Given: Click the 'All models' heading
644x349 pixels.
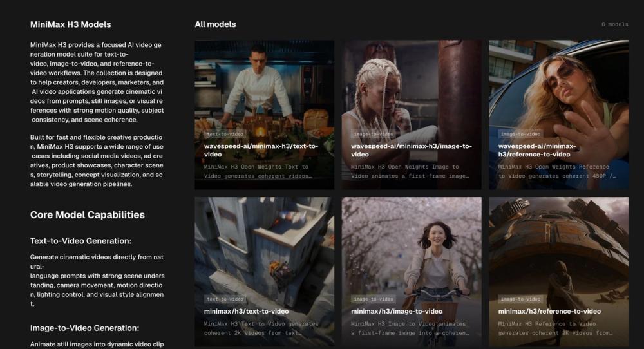Looking at the screenshot, I should [215, 24].
